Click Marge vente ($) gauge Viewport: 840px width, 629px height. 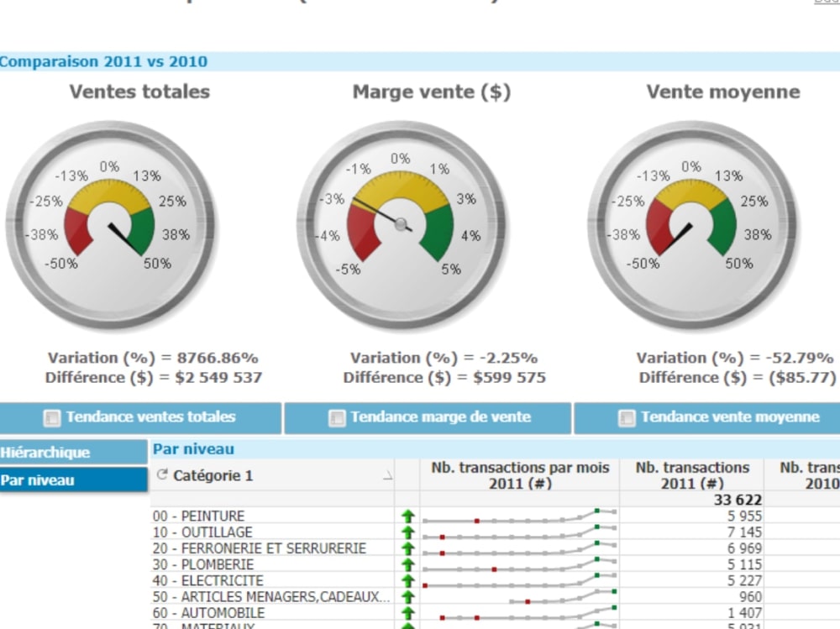click(402, 224)
